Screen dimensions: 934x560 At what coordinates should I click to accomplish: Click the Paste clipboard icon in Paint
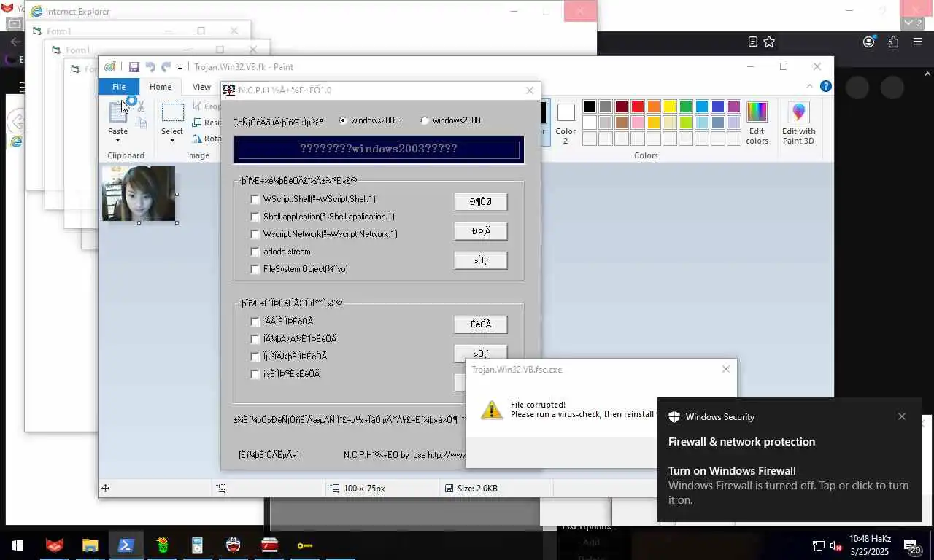click(117, 112)
